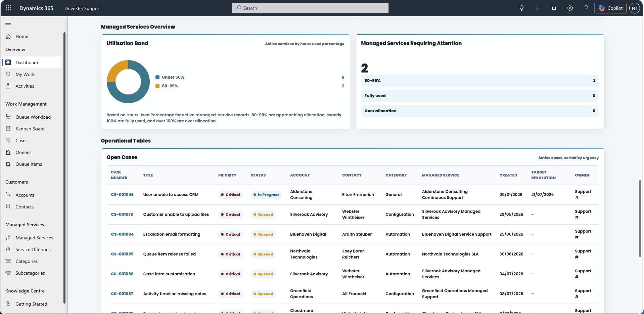The height and width of the screenshot is (314, 644).
Task: Open case link CS-001086
Action: tap(122, 274)
